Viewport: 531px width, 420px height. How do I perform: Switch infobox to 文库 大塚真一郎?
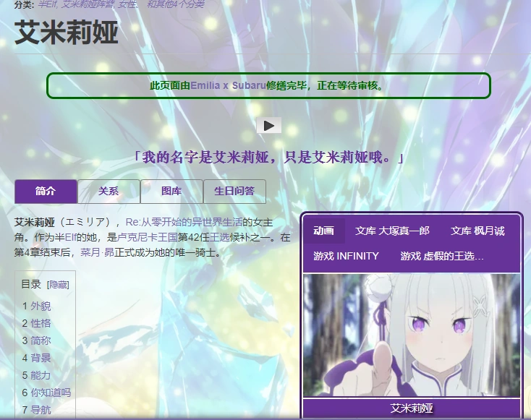coord(392,231)
